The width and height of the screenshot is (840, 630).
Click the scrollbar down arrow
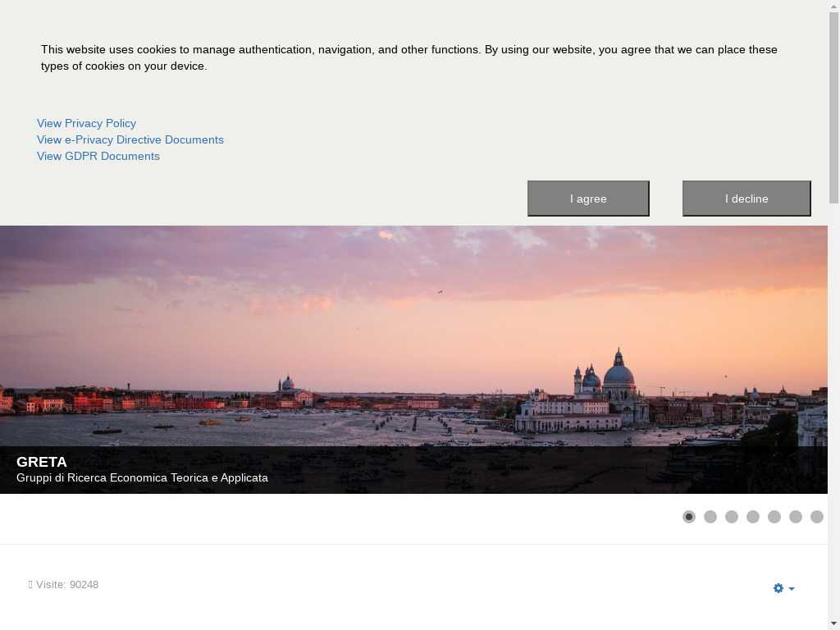click(833, 624)
